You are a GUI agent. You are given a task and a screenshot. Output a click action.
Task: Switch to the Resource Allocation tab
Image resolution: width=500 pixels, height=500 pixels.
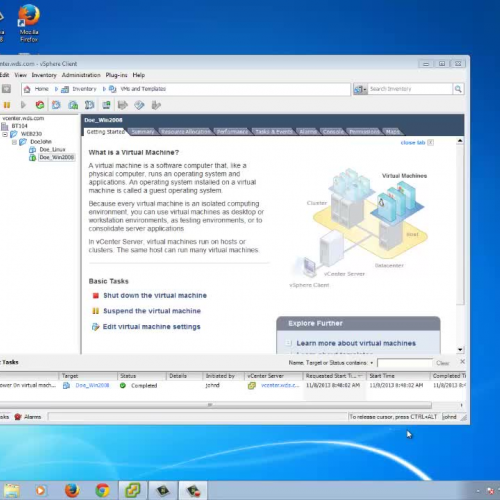coord(186,132)
